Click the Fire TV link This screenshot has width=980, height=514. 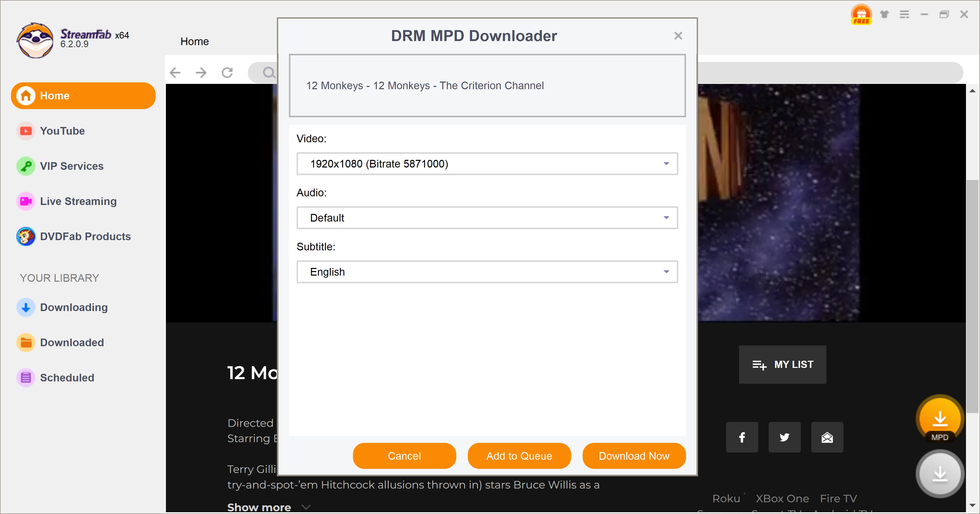(x=838, y=498)
